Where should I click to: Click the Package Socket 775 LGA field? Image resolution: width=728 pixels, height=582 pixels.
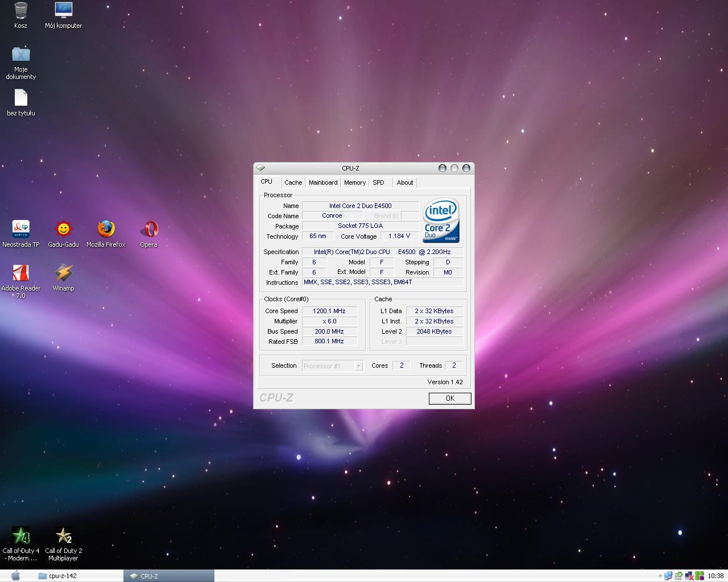click(x=360, y=226)
